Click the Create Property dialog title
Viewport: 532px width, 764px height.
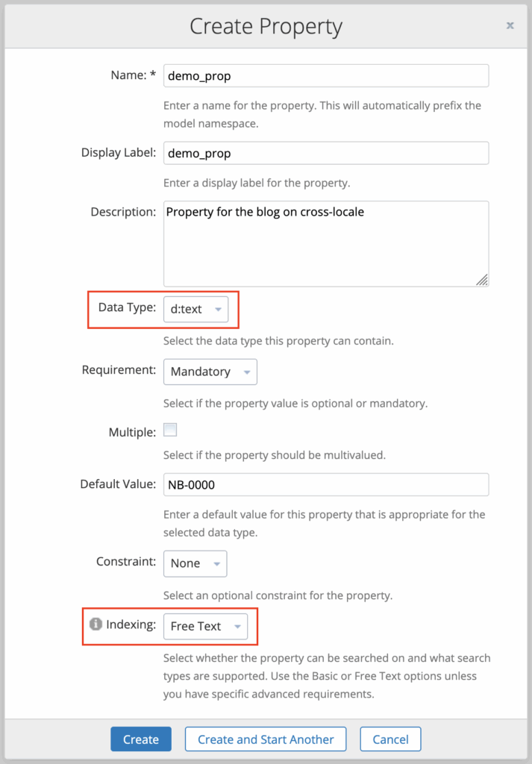tap(266, 27)
